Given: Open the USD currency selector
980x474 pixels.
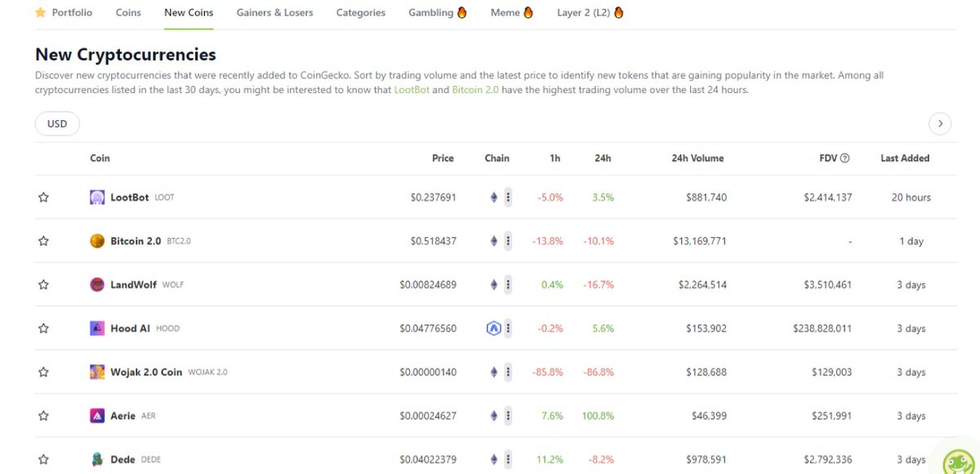Looking at the screenshot, I should 57,123.
